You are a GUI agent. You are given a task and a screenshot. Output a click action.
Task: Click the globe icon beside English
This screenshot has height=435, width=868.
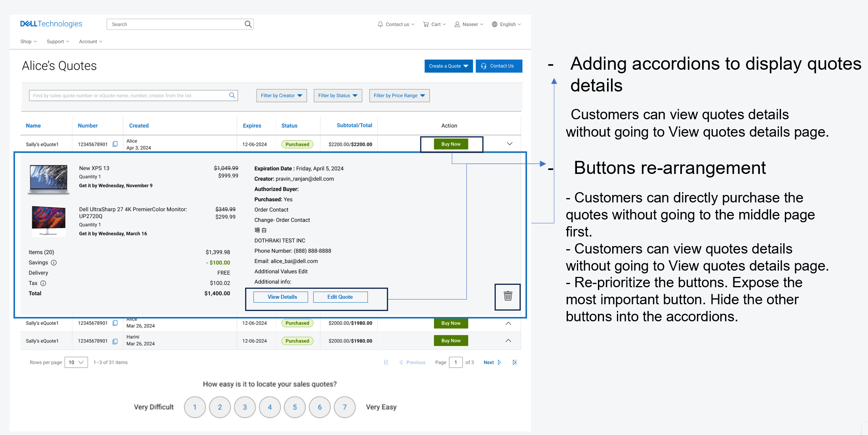[x=495, y=24]
